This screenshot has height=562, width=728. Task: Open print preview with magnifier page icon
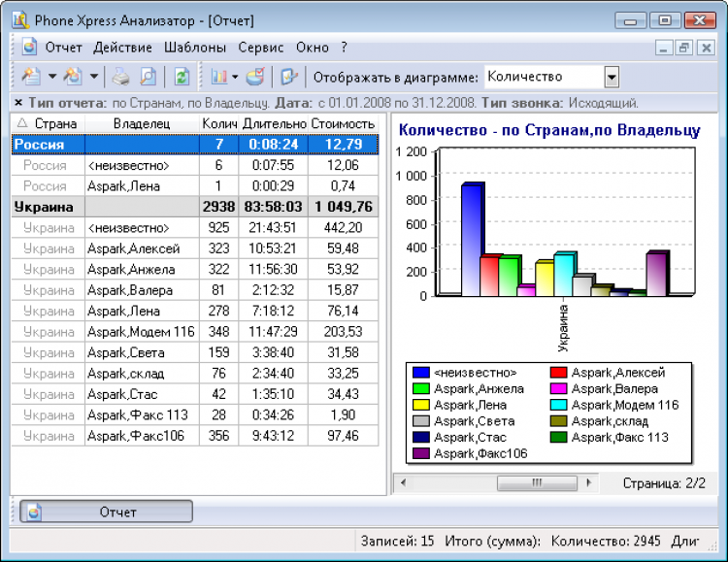(148, 77)
